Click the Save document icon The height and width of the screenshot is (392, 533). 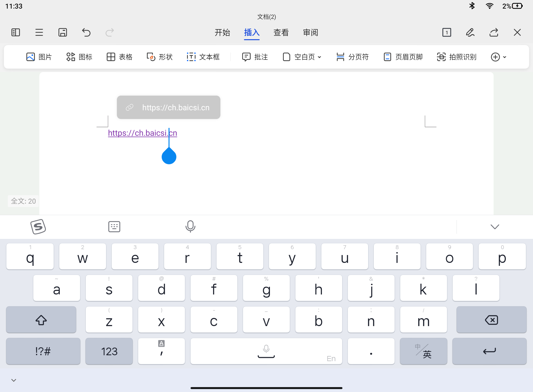[63, 32]
